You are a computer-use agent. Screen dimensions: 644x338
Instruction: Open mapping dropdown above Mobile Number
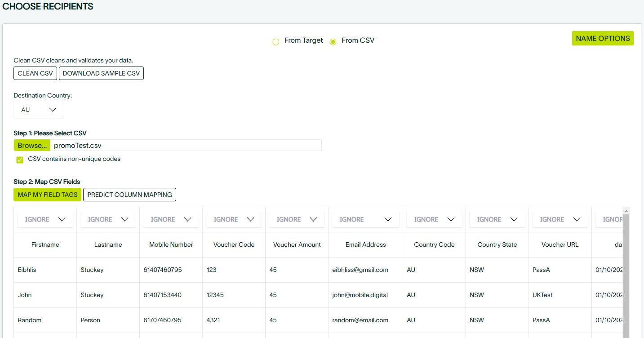[171, 219]
